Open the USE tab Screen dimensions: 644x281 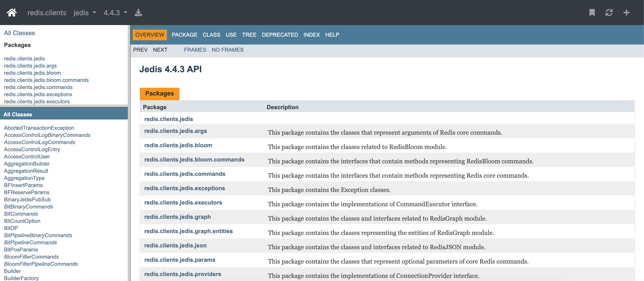[231, 35]
